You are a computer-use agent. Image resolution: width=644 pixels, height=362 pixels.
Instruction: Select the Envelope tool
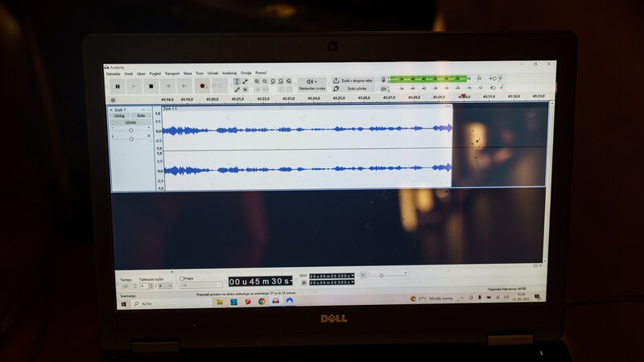point(246,82)
